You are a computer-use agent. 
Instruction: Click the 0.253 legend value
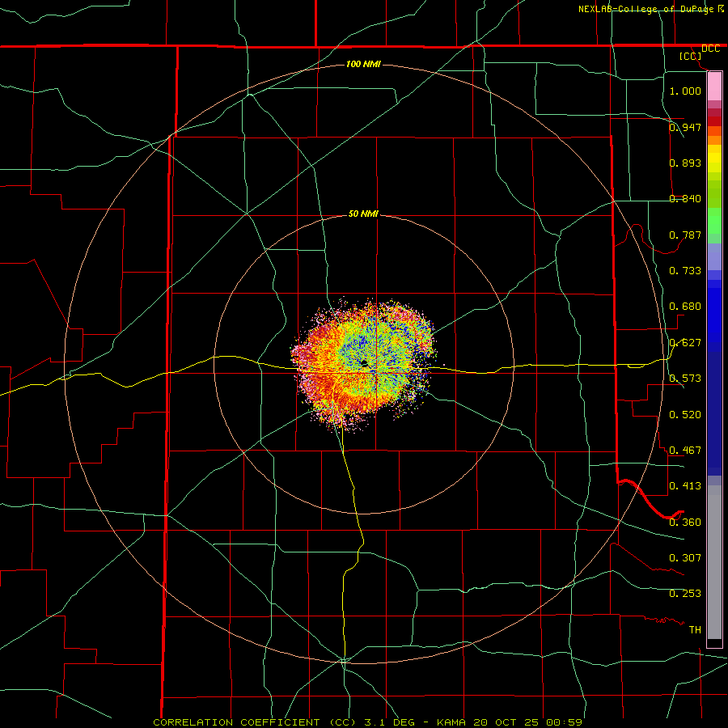[x=685, y=594]
